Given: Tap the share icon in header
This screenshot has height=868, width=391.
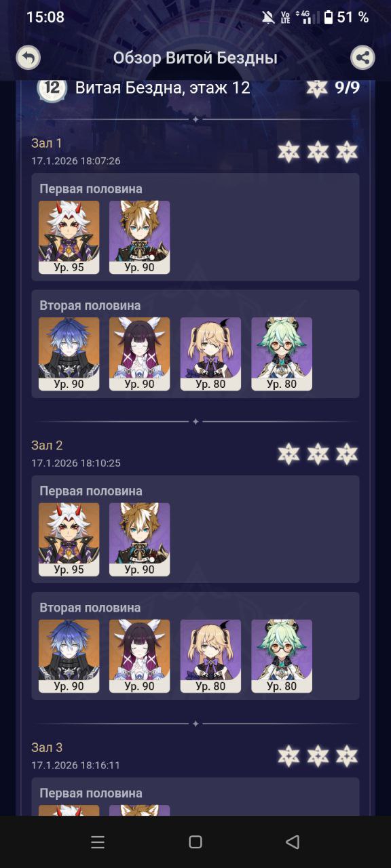Looking at the screenshot, I should (x=363, y=58).
